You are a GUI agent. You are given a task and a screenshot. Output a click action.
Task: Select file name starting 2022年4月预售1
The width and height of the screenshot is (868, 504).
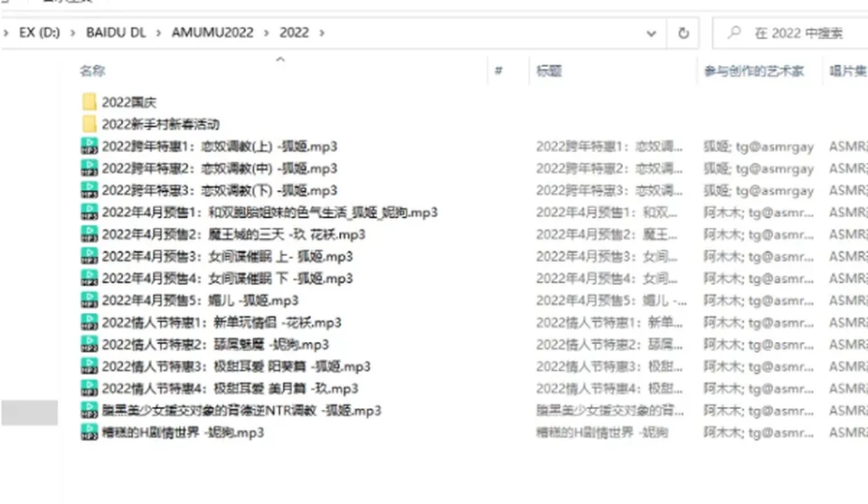[x=269, y=212]
